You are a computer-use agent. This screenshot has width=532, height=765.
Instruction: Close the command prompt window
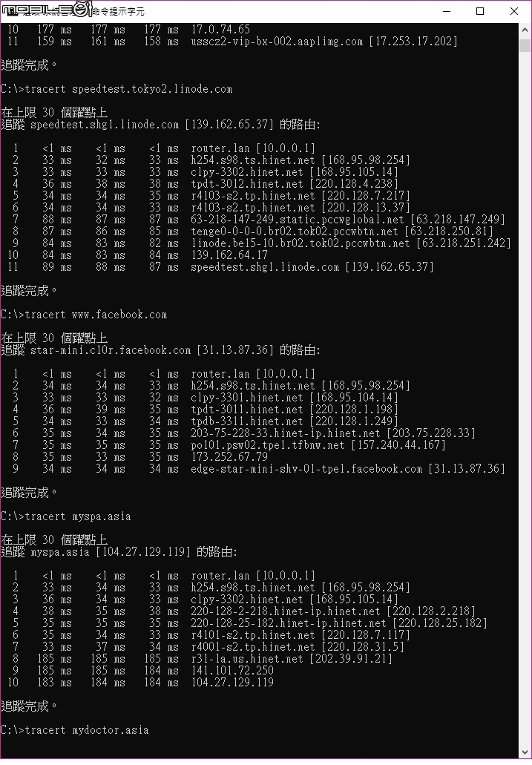(x=514, y=11)
